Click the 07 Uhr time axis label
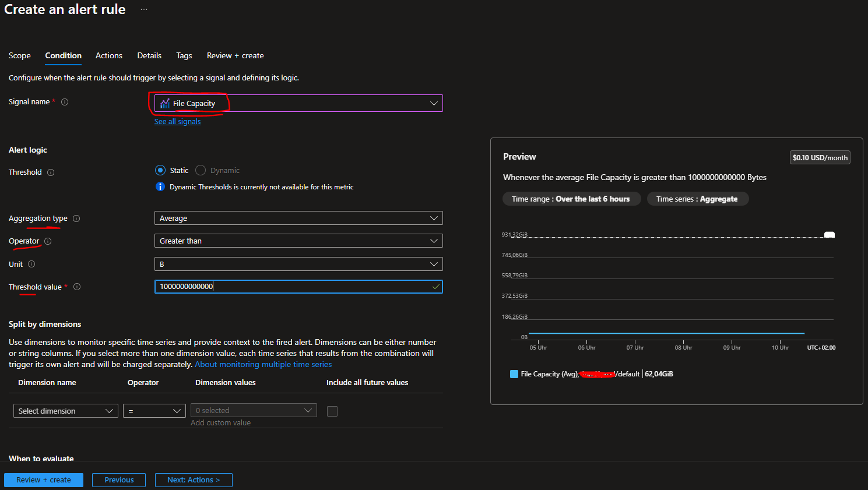The width and height of the screenshot is (868, 490). pos(635,348)
